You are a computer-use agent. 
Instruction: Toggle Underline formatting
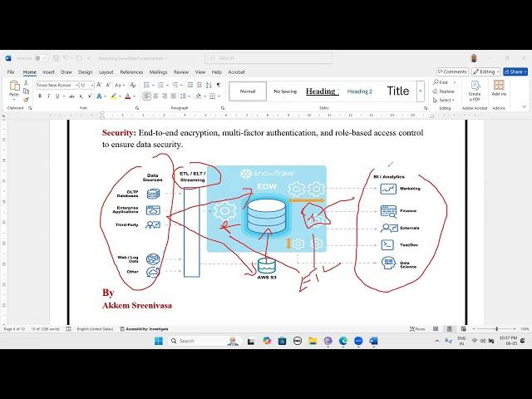57,96
